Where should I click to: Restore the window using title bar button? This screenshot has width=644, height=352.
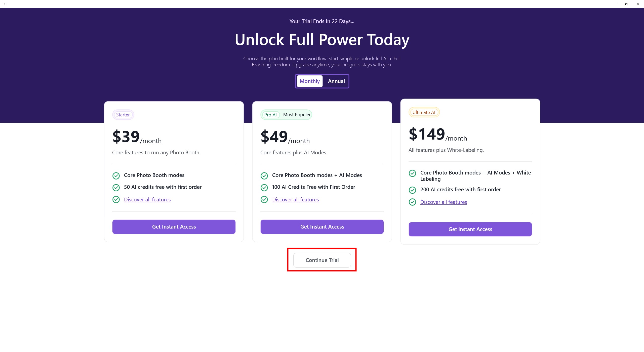point(626,4)
